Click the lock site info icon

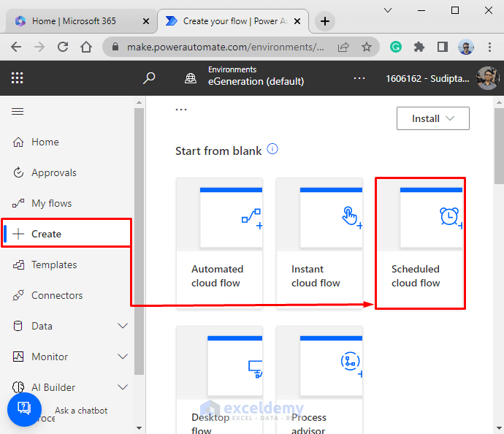pyautogui.click(x=115, y=47)
